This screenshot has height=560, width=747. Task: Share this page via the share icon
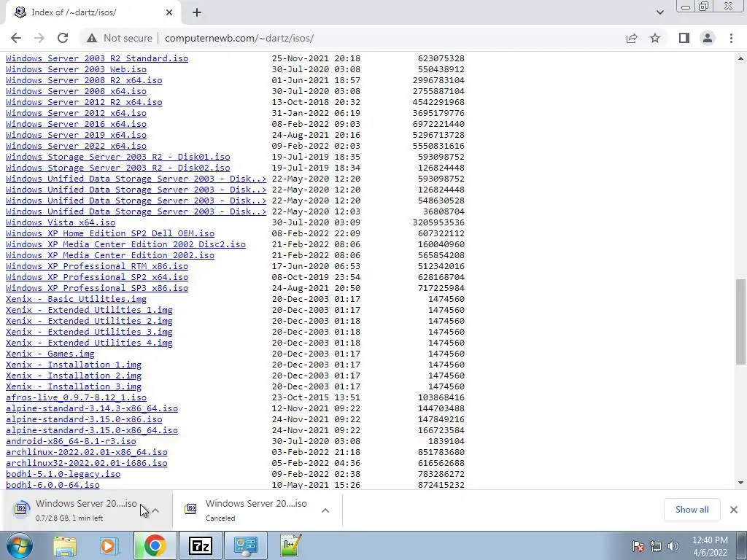632,38
